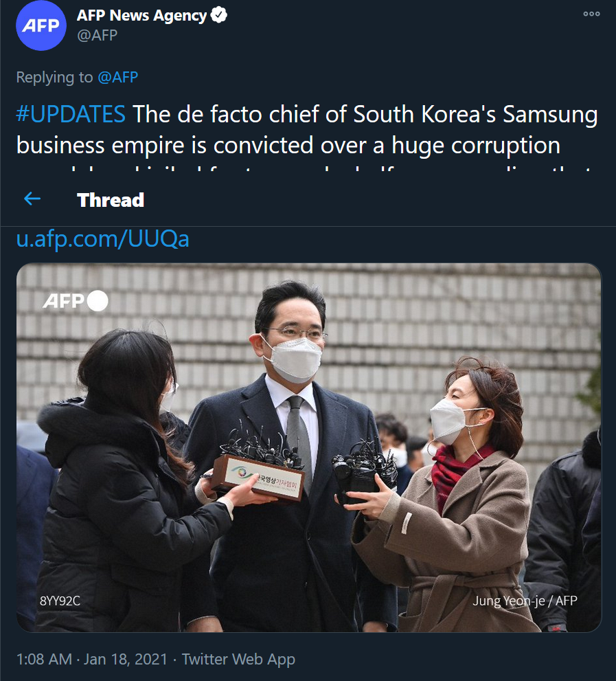Screen dimensions: 616x681
Task: Click the @AFP mention in Replying to
Action: (117, 77)
